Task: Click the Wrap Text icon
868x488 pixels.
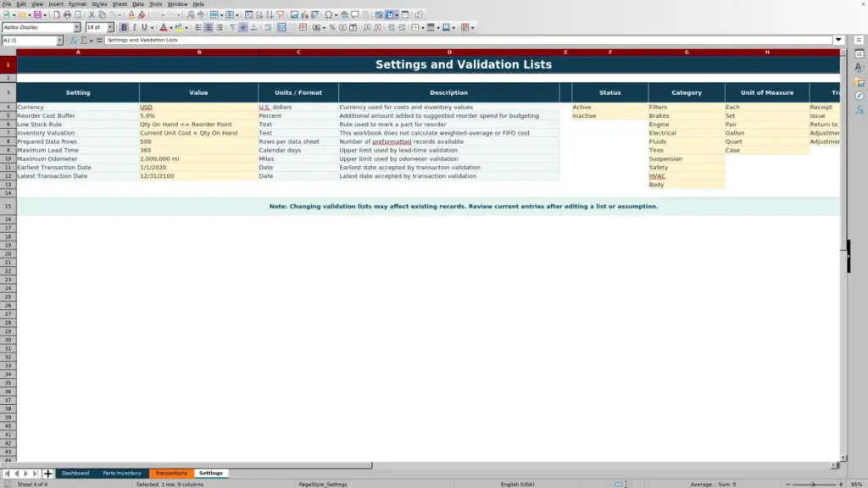Action: pos(268,27)
